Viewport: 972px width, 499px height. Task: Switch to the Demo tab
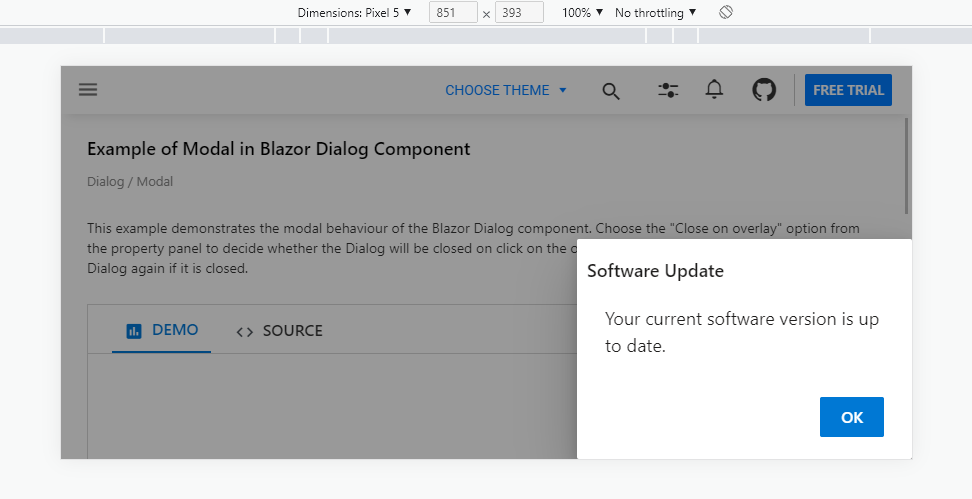[x=162, y=330]
